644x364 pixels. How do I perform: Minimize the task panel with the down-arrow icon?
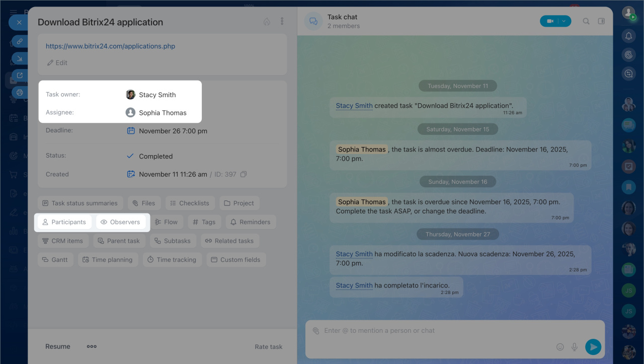[x=20, y=58]
